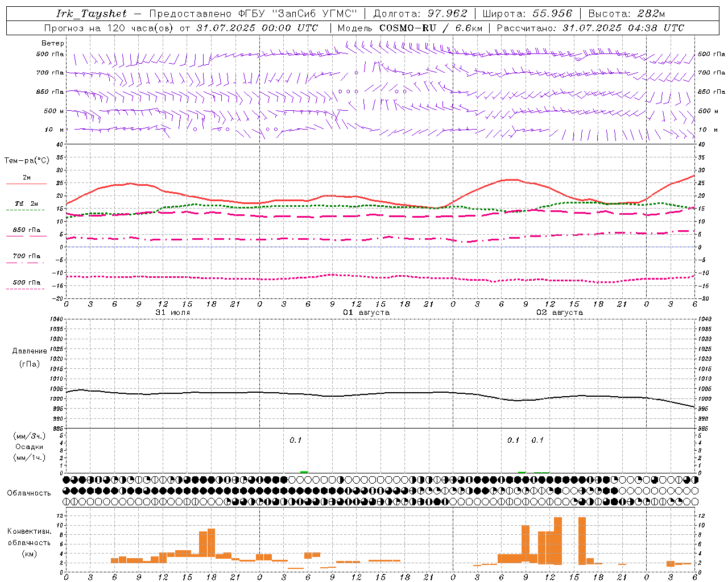Click the forecast start time 31.07.2025 00:00 UTC
The image size is (728, 582).
coord(257,28)
